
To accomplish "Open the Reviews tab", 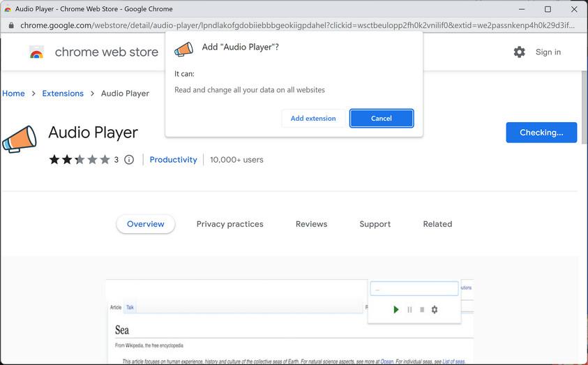I will click(311, 224).
